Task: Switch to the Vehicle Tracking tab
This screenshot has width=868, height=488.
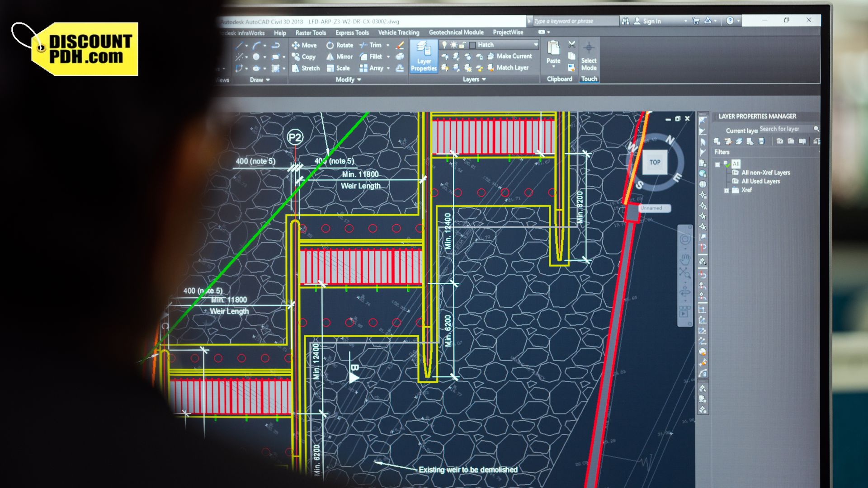Action: pos(399,33)
